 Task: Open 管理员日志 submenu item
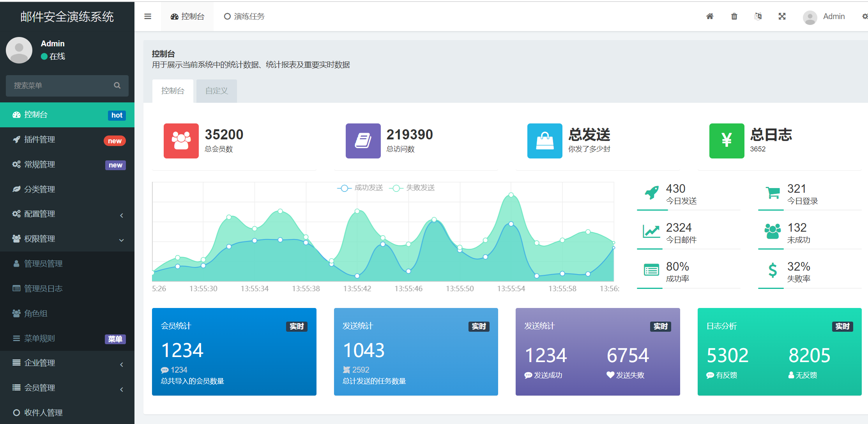tap(67, 289)
